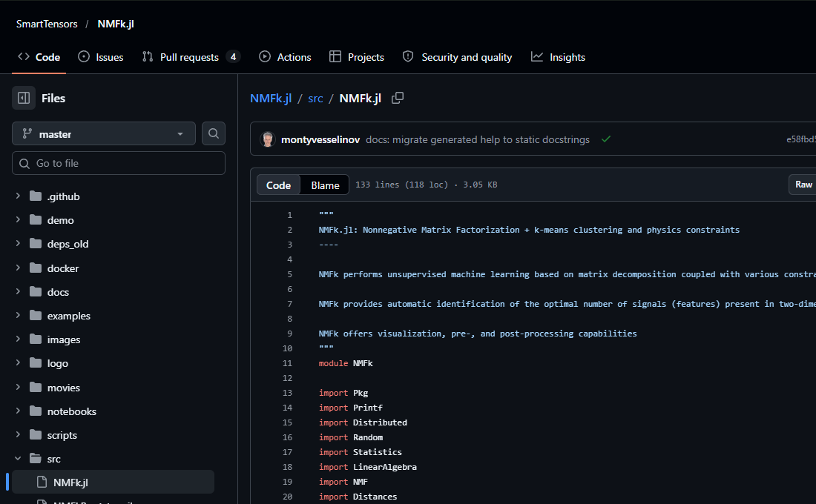Click line number 11

(287, 363)
